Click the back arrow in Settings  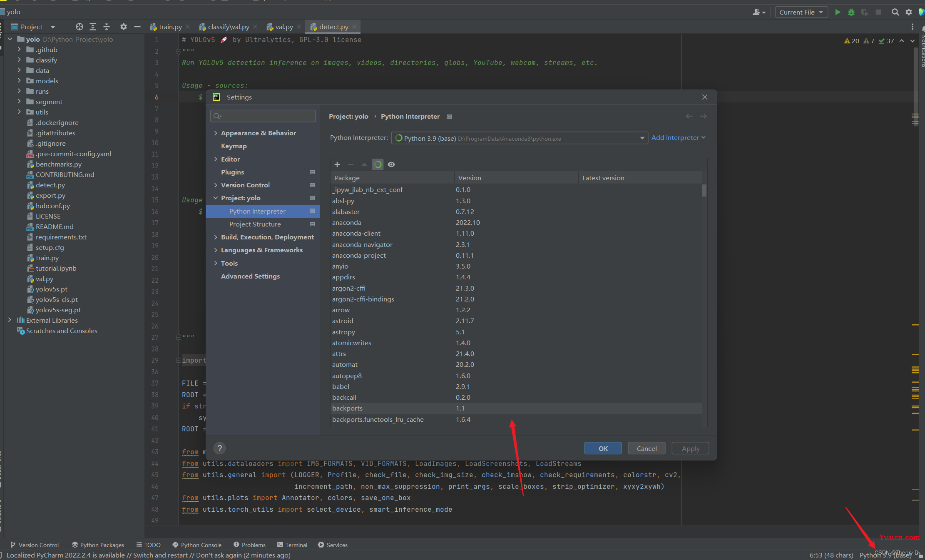point(689,116)
